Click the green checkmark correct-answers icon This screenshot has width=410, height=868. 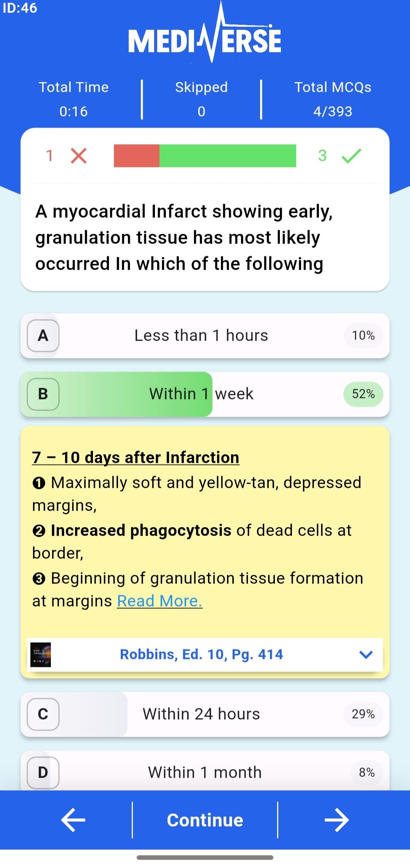pos(351,156)
